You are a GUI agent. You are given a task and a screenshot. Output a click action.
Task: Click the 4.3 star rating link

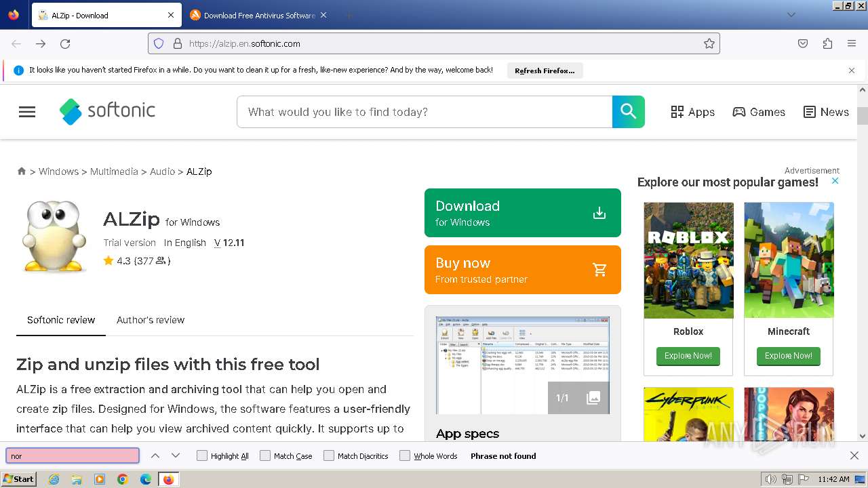point(136,260)
